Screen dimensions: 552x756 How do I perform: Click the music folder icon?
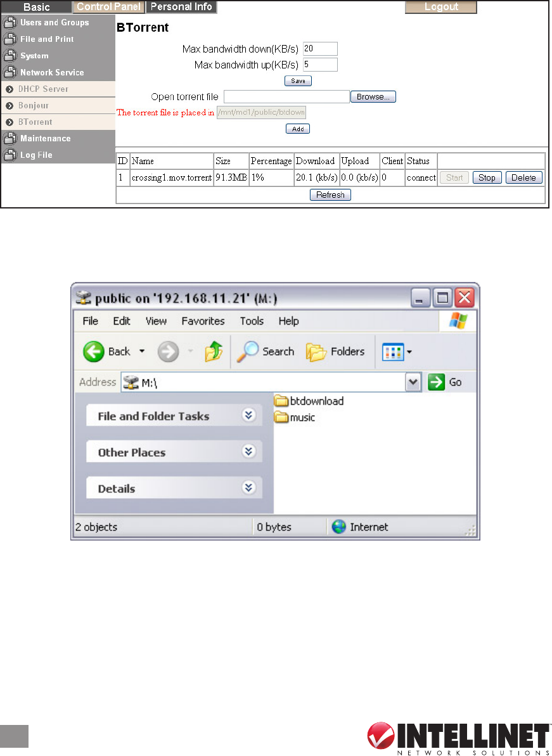(x=281, y=417)
